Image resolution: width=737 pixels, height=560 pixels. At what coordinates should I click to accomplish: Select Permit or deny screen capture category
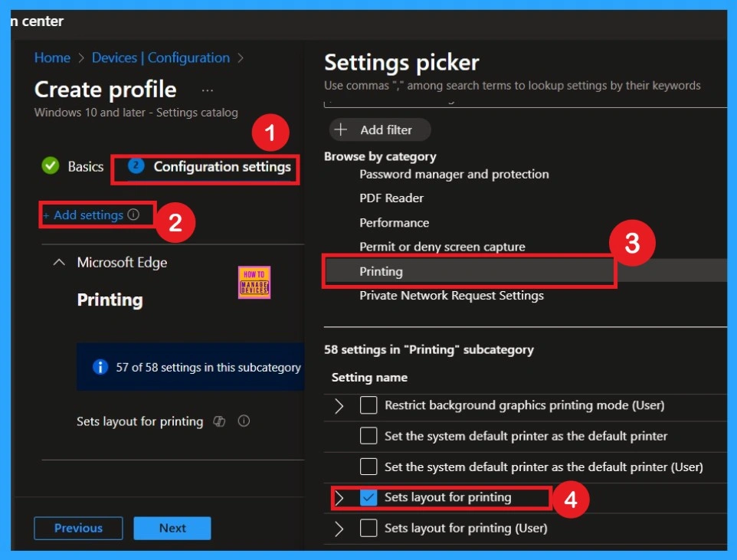(442, 247)
